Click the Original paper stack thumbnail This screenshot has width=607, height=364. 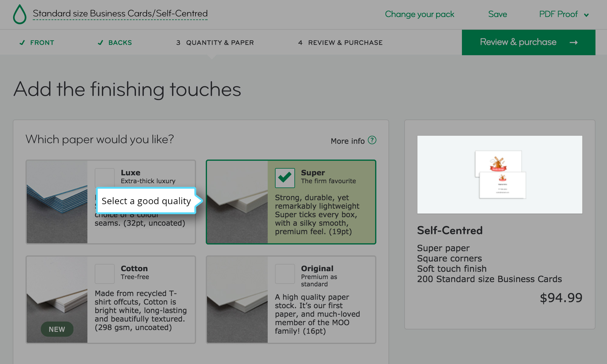[x=237, y=300]
